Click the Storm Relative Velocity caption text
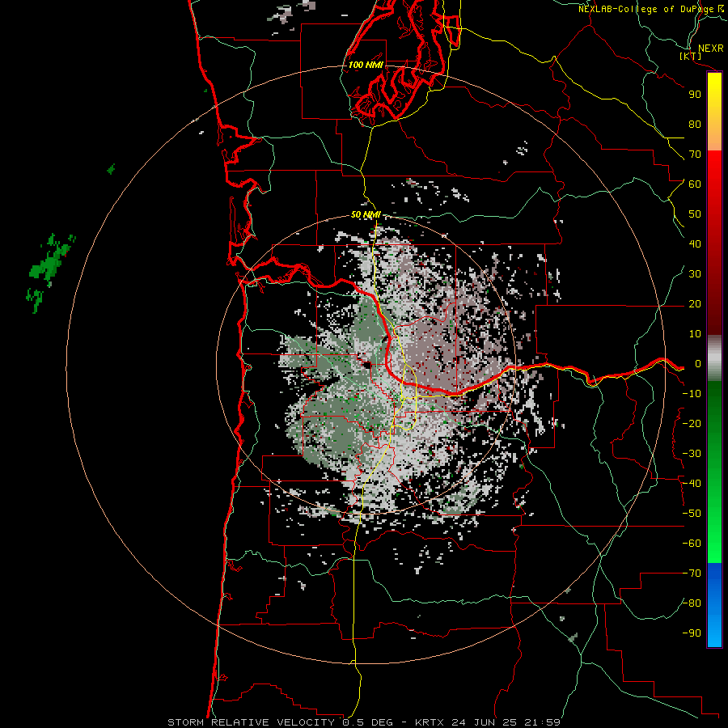Screen dimensions: 728x728 tap(364, 722)
